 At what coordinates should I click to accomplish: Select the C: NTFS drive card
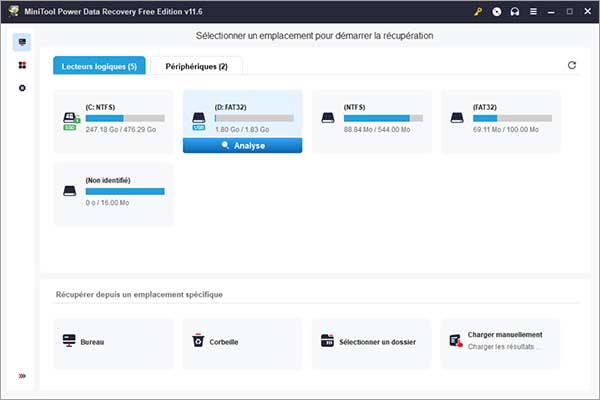(112, 118)
